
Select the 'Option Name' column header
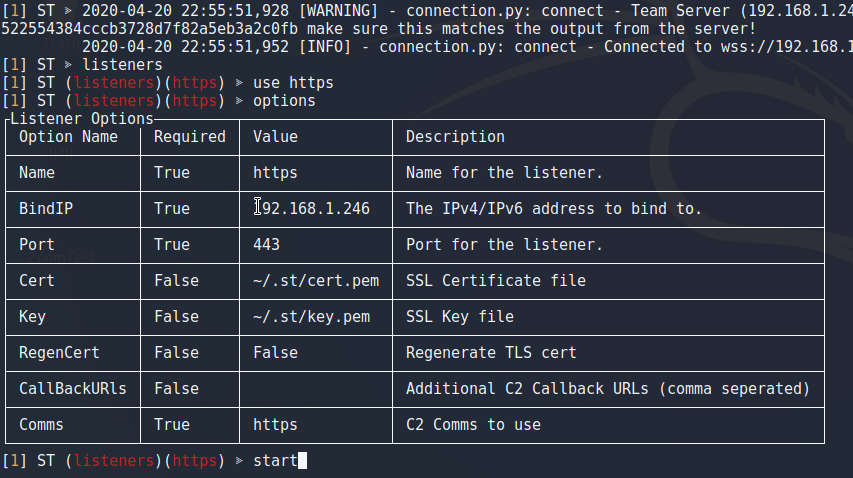[x=68, y=136]
